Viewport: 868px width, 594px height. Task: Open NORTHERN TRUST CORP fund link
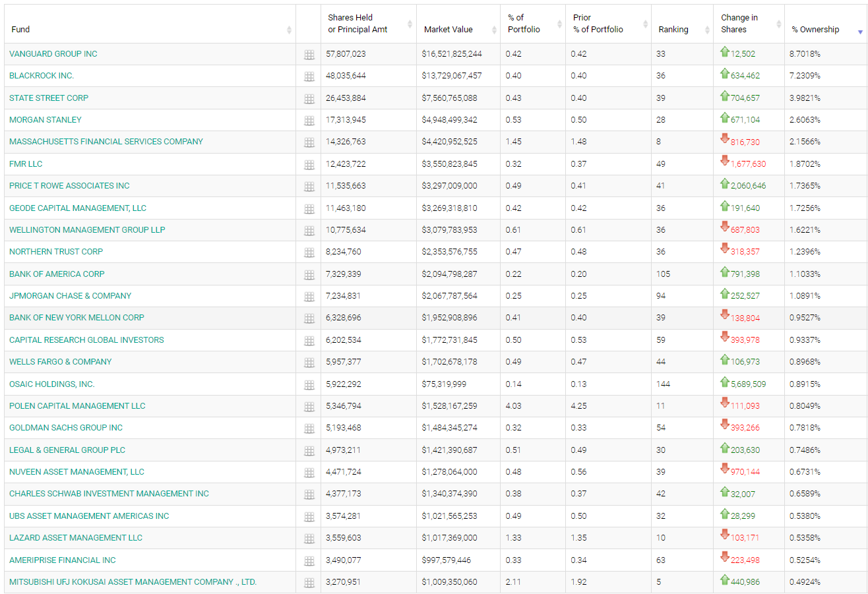[x=56, y=252]
